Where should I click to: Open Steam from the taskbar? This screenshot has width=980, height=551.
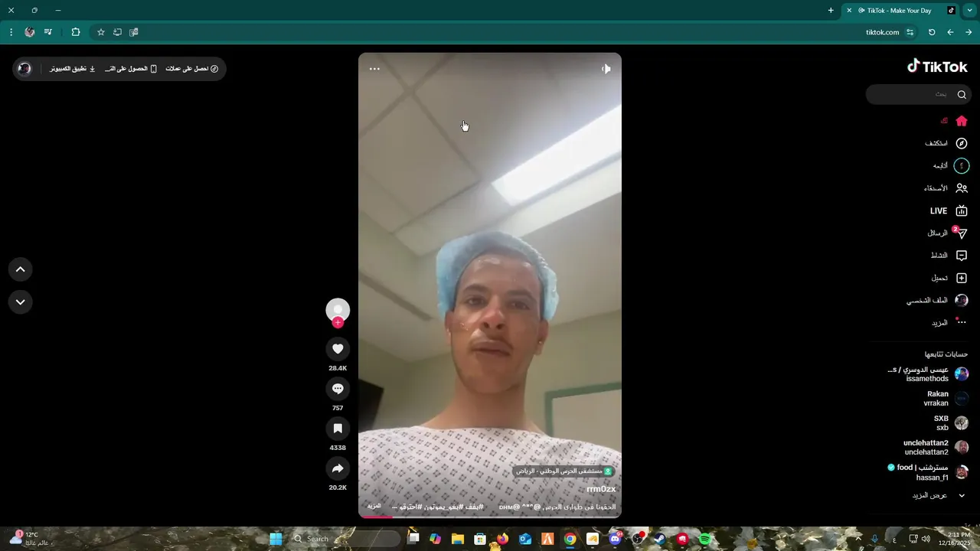(x=660, y=539)
